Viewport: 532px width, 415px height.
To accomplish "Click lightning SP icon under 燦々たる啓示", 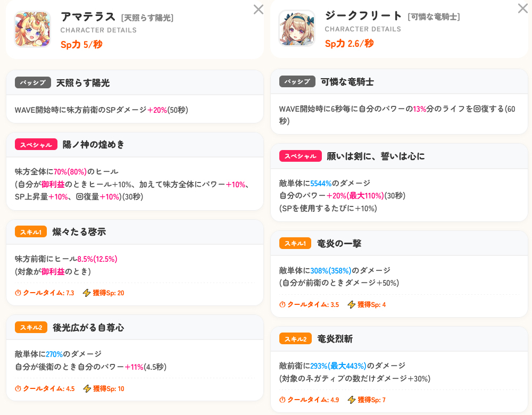I will pos(87,293).
